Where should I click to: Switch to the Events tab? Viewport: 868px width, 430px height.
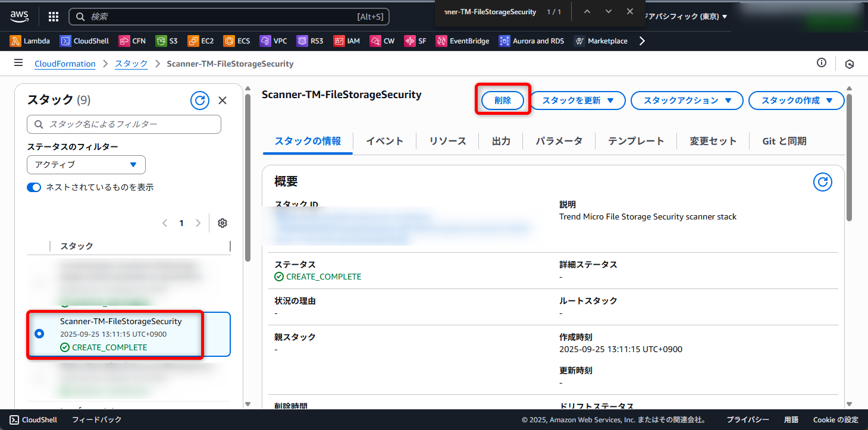coord(385,141)
